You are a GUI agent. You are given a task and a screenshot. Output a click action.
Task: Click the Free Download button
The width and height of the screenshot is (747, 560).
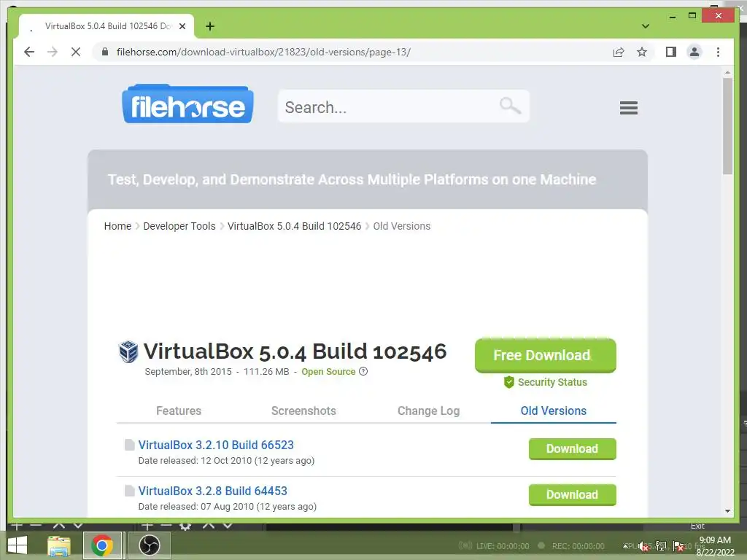pyautogui.click(x=546, y=355)
